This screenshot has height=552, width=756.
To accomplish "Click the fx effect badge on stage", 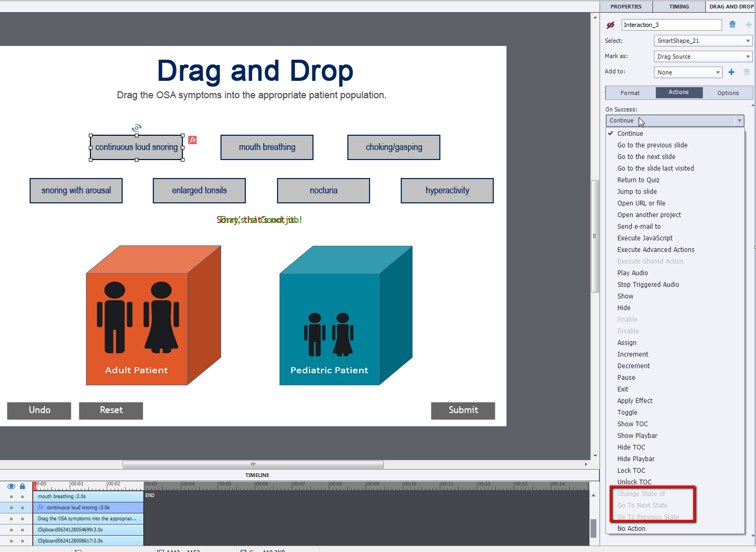I will coord(192,140).
